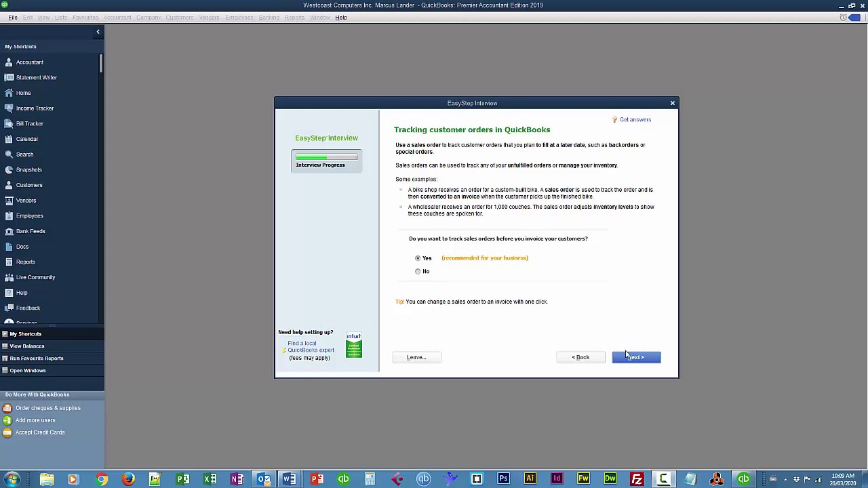This screenshot has height=488, width=868.
Task: Open Illustrator from the taskbar
Action: pos(530,479)
